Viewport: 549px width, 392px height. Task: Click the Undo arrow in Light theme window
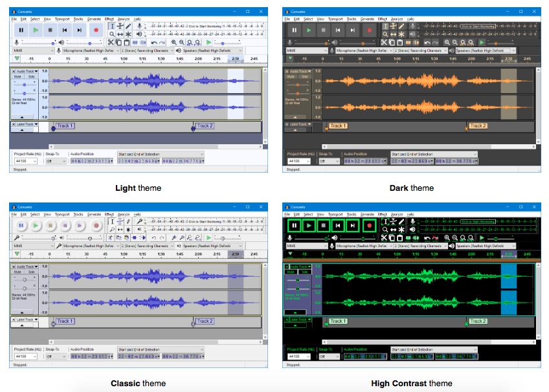153,42
